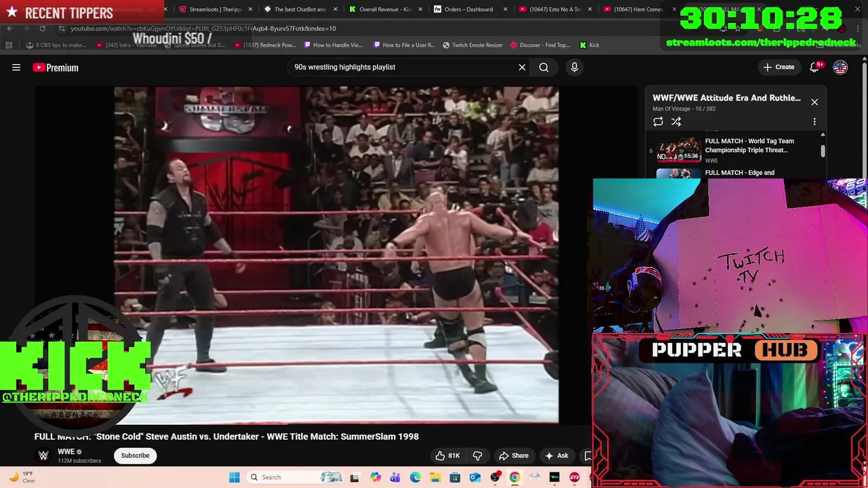Open the YouTube hamburger guide menu
The width and height of the screenshot is (868, 488).
[x=16, y=67]
